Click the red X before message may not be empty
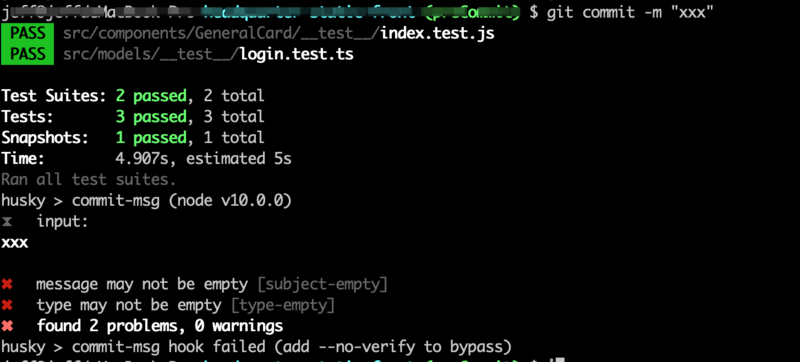Image resolution: width=800 pixels, height=362 pixels. tap(7, 285)
